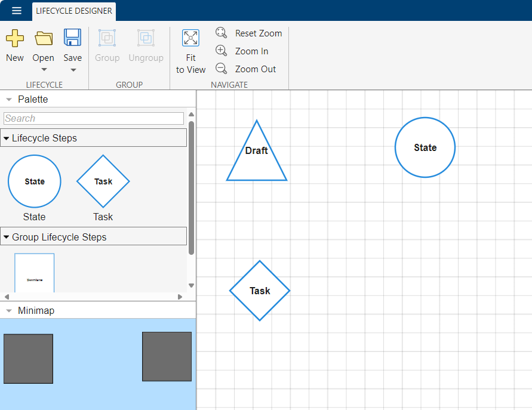
Task: Click the New lifecycle plus icon
Action: click(x=15, y=39)
